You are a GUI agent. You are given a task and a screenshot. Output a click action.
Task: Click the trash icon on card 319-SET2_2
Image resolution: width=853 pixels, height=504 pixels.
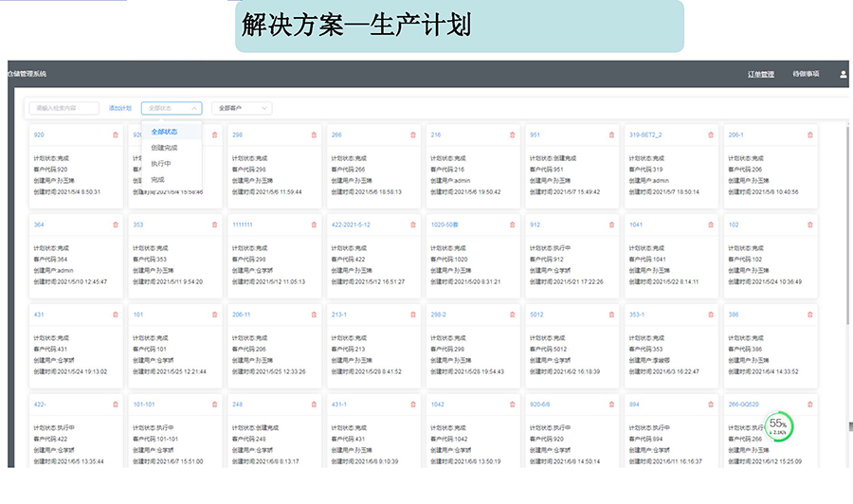(x=711, y=135)
